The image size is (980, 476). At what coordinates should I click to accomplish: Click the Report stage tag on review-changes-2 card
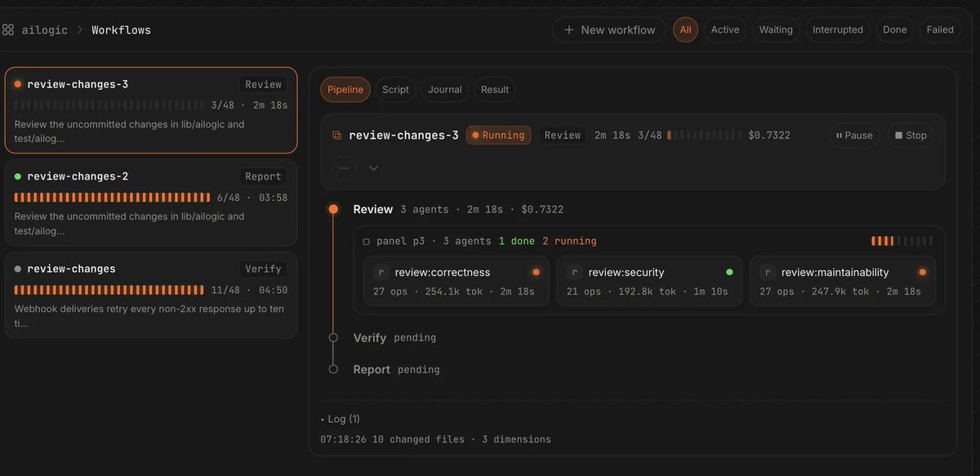point(263,176)
